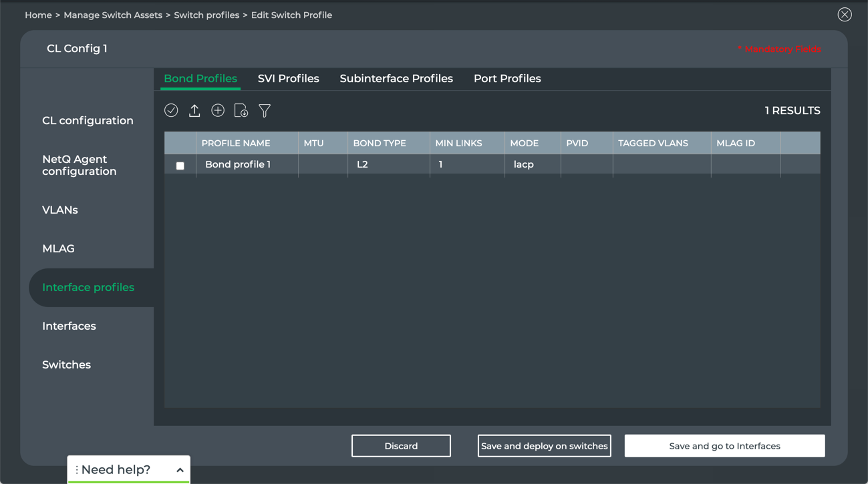Tick the checkbox for Bond profile 1
868x484 pixels.
[180, 166]
